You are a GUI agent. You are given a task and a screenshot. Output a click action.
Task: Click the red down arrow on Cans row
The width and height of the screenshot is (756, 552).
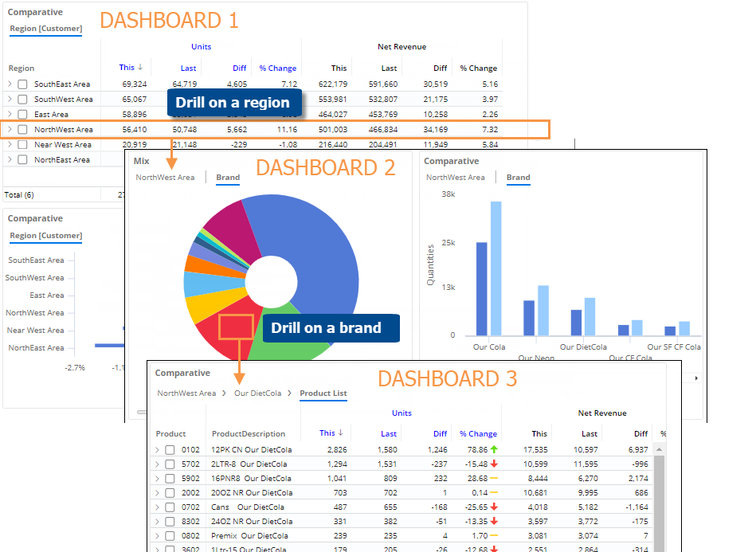click(x=494, y=507)
